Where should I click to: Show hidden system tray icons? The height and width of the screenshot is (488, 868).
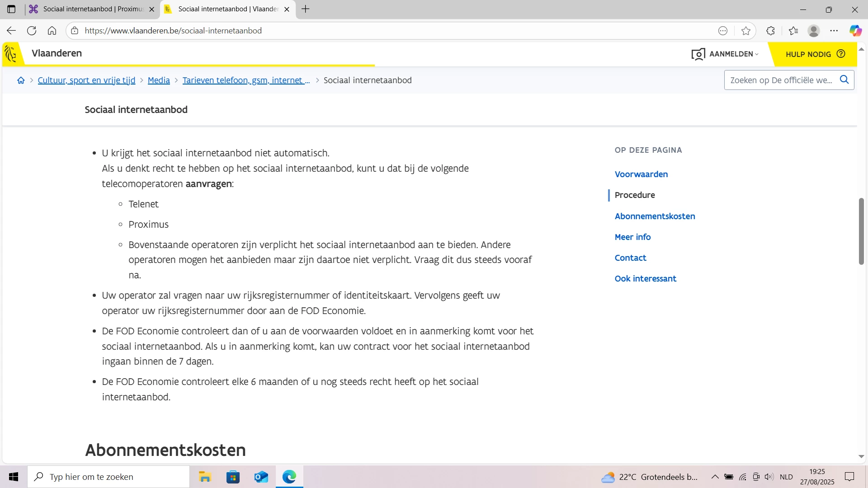coord(715,477)
